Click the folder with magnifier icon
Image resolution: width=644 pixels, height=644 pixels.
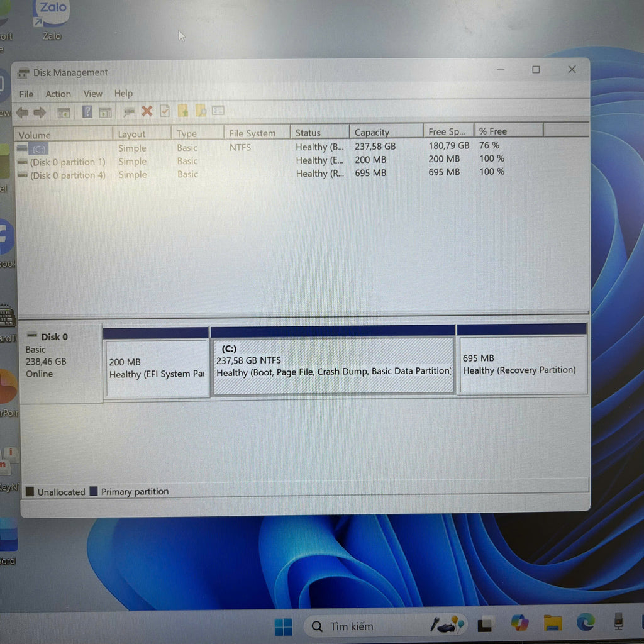pos(201,111)
